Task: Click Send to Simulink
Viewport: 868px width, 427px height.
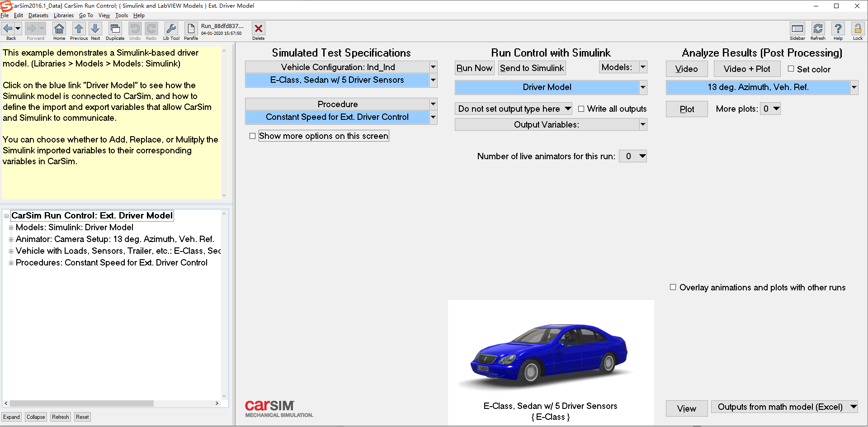Action: click(532, 68)
